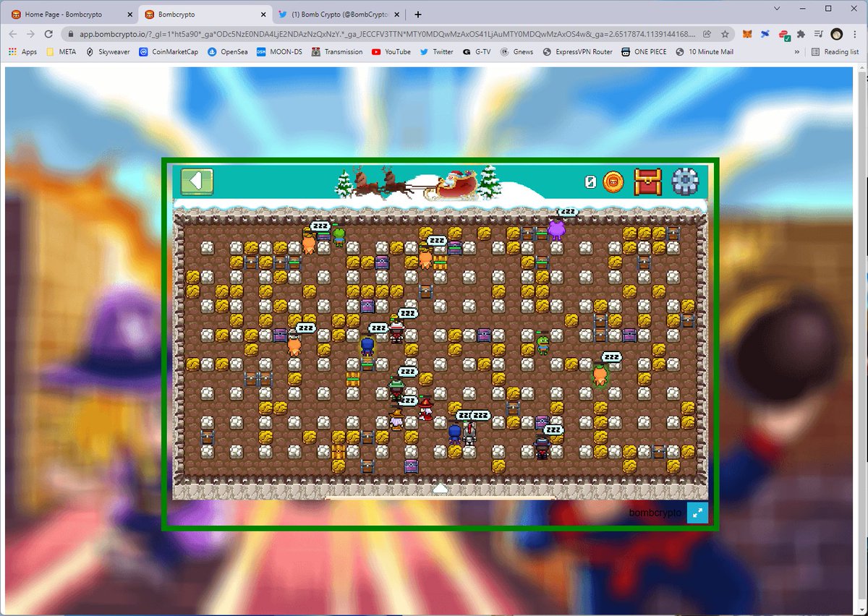Open game settings gear icon
Image resolution: width=868 pixels, height=616 pixels.
[x=685, y=181]
